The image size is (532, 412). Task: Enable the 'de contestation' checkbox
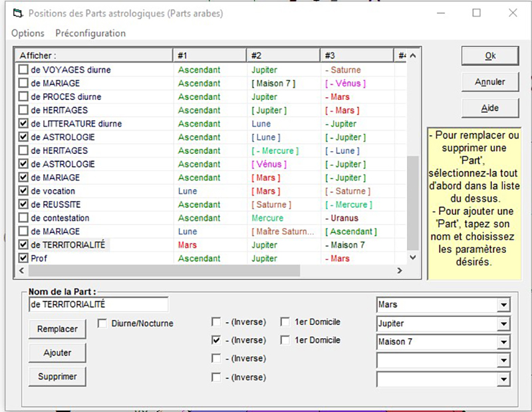pos(23,218)
